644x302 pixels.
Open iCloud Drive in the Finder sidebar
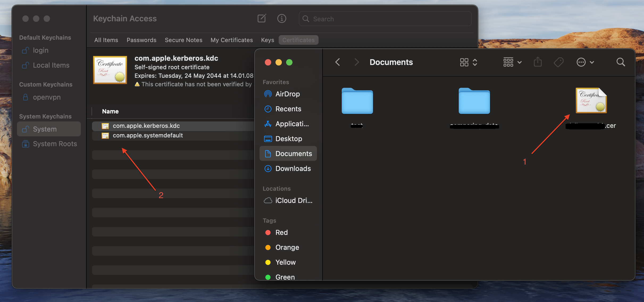[288, 201]
